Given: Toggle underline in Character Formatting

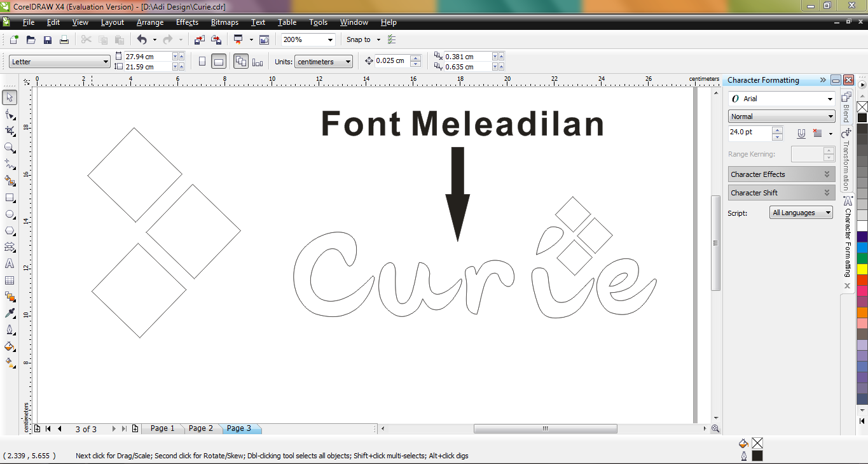Looking at the screenshot, I should tap(801, 134).
